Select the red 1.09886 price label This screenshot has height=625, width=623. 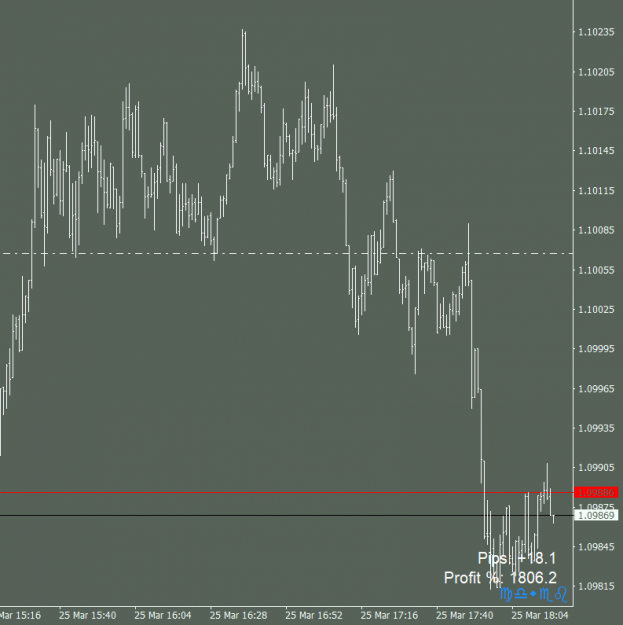pos(596,492)
